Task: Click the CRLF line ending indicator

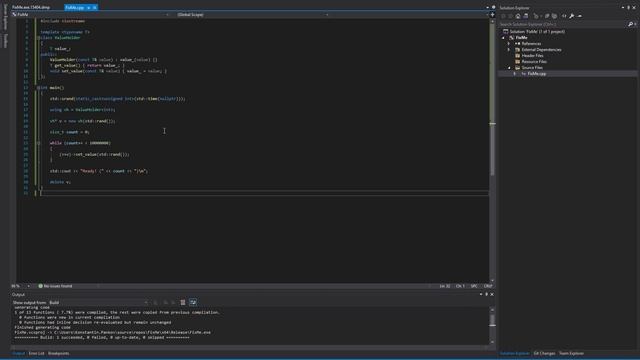Action: click(x=488, y=286)
